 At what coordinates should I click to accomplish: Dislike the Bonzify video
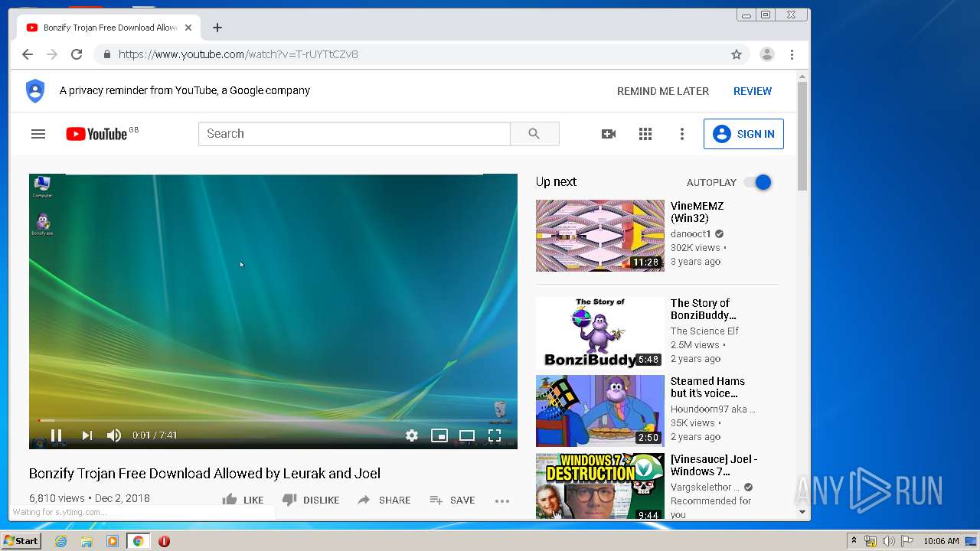coord(310,500)
